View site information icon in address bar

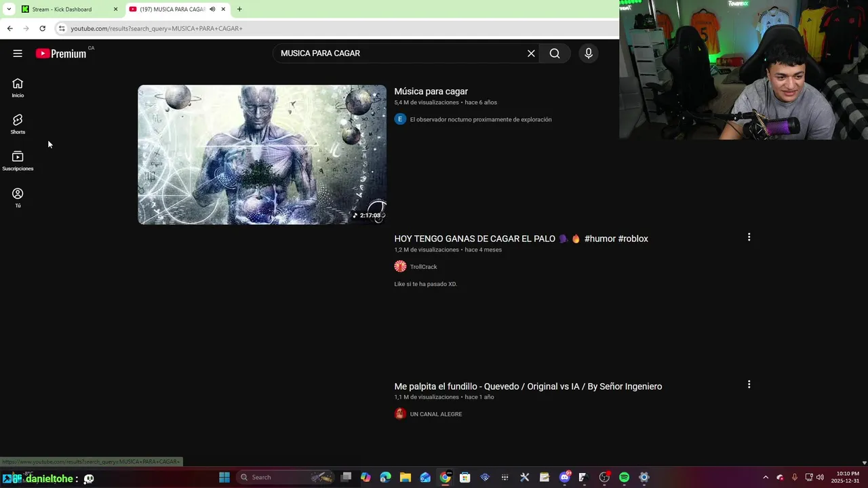[x=61, y=28]
